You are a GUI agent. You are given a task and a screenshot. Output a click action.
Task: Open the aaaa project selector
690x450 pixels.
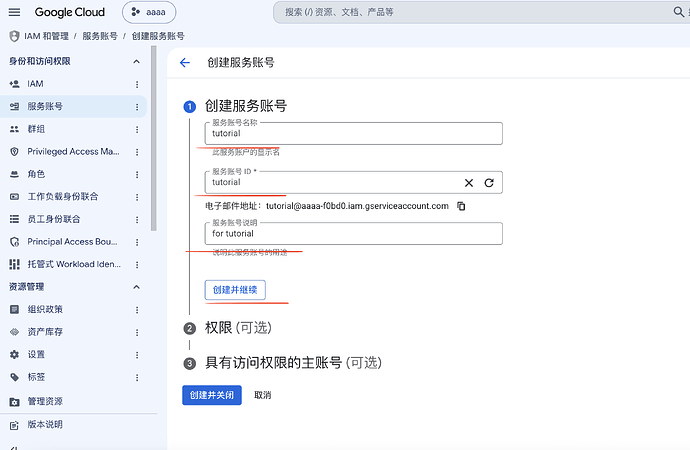[x=149, y=12]
